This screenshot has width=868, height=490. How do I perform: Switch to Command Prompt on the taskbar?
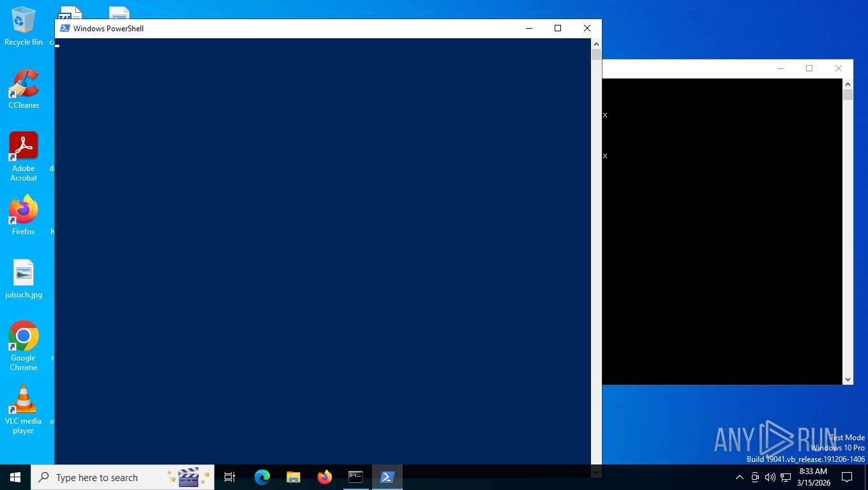(355, 477)
